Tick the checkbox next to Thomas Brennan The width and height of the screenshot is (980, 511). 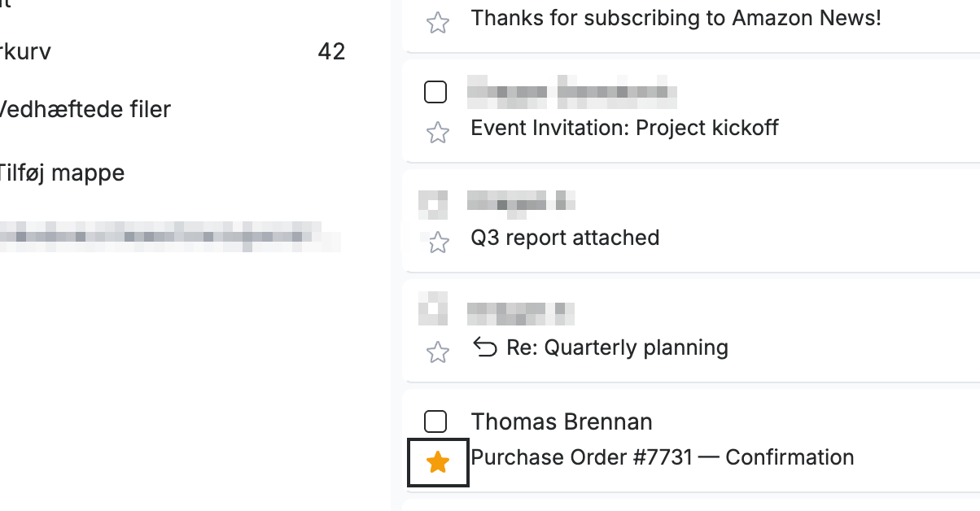436,421
